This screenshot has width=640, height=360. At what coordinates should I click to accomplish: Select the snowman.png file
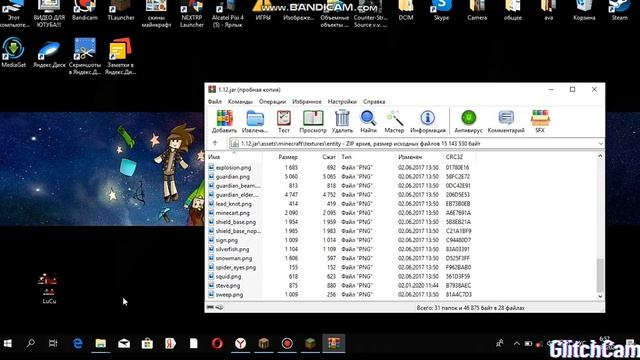230,258
